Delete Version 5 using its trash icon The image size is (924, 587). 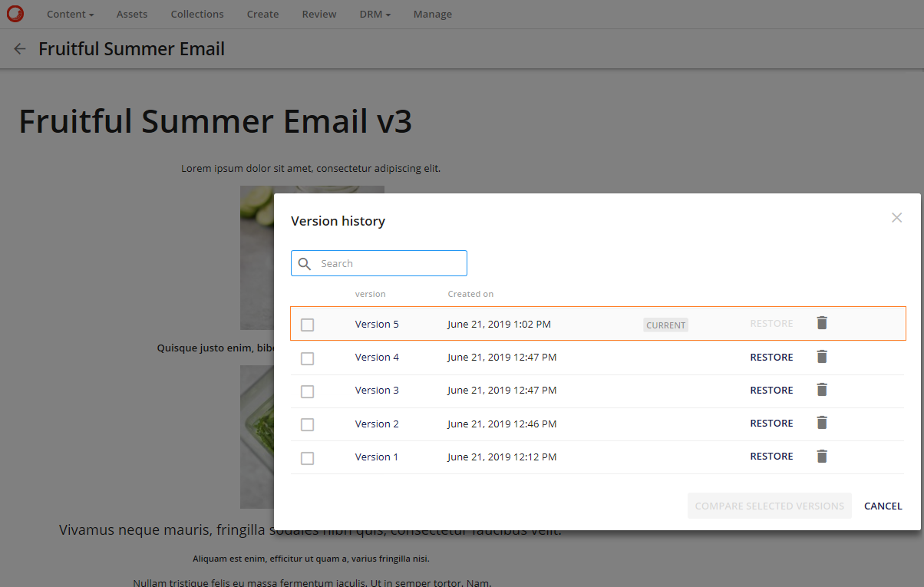tap(821, 323)
